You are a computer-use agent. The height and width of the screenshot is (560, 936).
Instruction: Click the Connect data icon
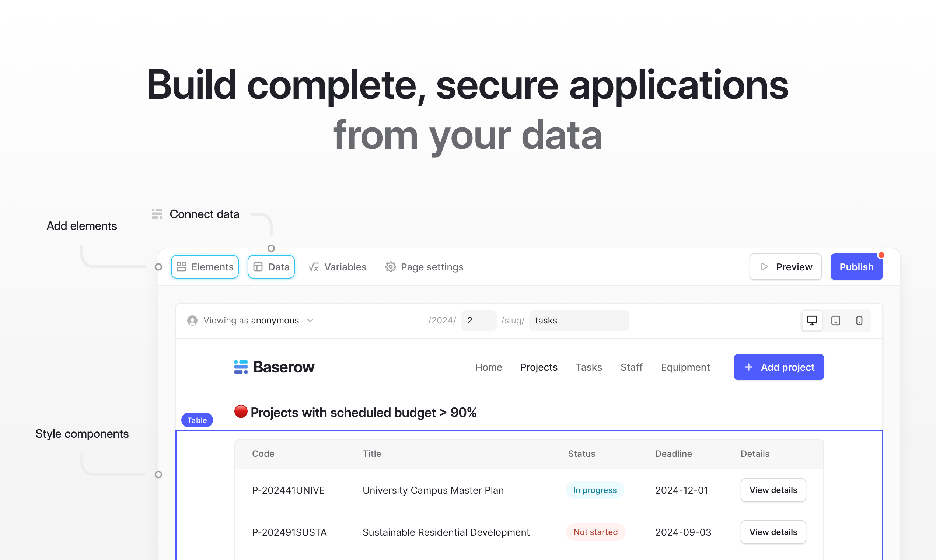157,214
